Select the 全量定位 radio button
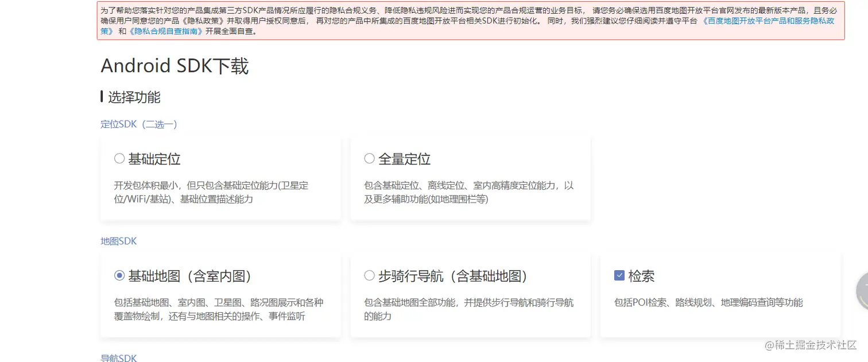This screenshot has height=362, width=868. [x=370, y=158]
